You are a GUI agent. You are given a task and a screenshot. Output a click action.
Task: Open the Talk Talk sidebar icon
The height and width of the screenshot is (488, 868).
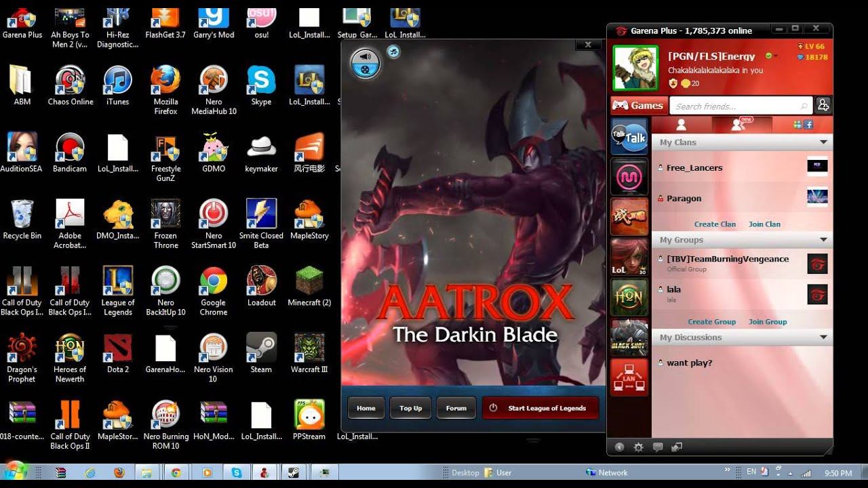pyautogui.click(x=630, y=137)
